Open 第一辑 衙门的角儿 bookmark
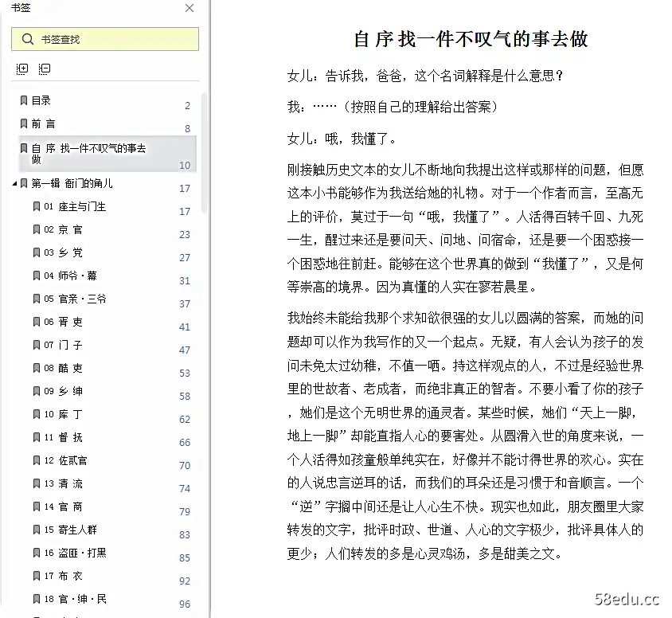 pos(72,183)
